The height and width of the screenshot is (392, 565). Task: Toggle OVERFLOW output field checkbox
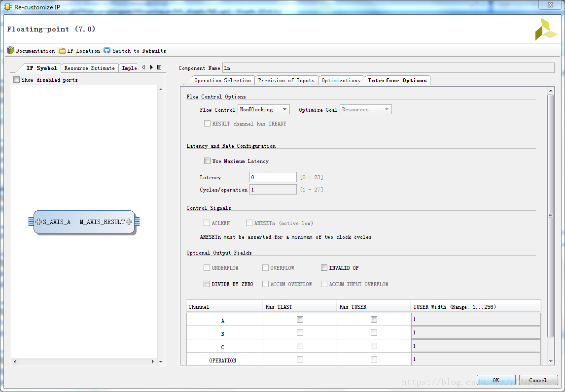(x=266, y=268)
